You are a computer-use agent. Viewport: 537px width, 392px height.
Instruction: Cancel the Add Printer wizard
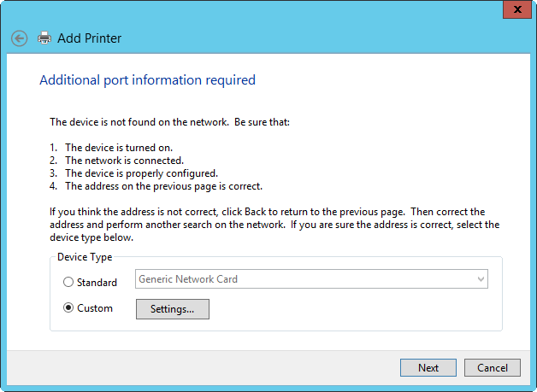pyautogui.click(x=492, y=367)
